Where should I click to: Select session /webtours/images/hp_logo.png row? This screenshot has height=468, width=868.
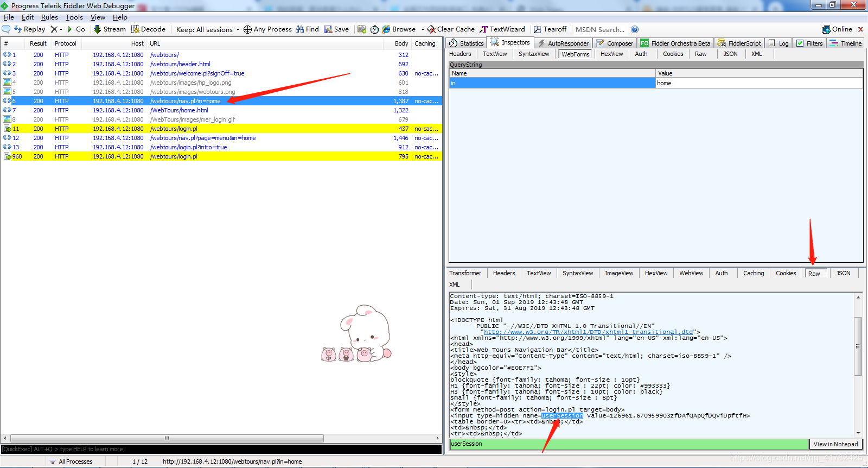tap(221, 83)
